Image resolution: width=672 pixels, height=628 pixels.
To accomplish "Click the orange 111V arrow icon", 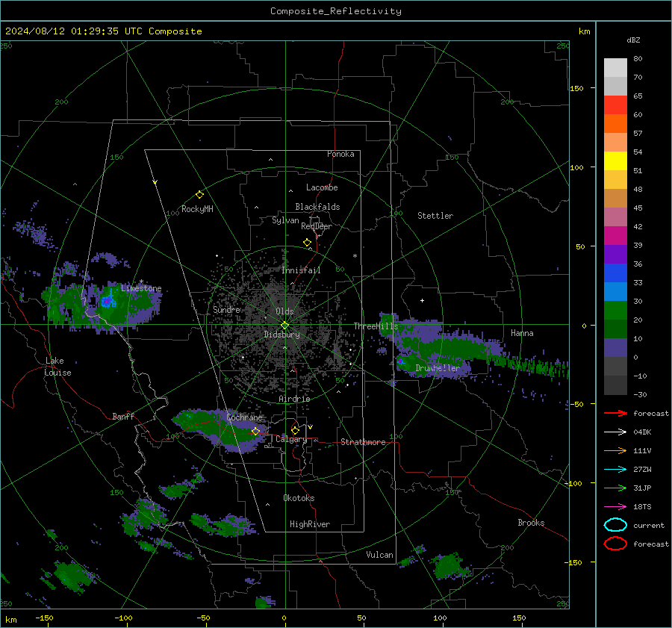I will coord(615,450).
